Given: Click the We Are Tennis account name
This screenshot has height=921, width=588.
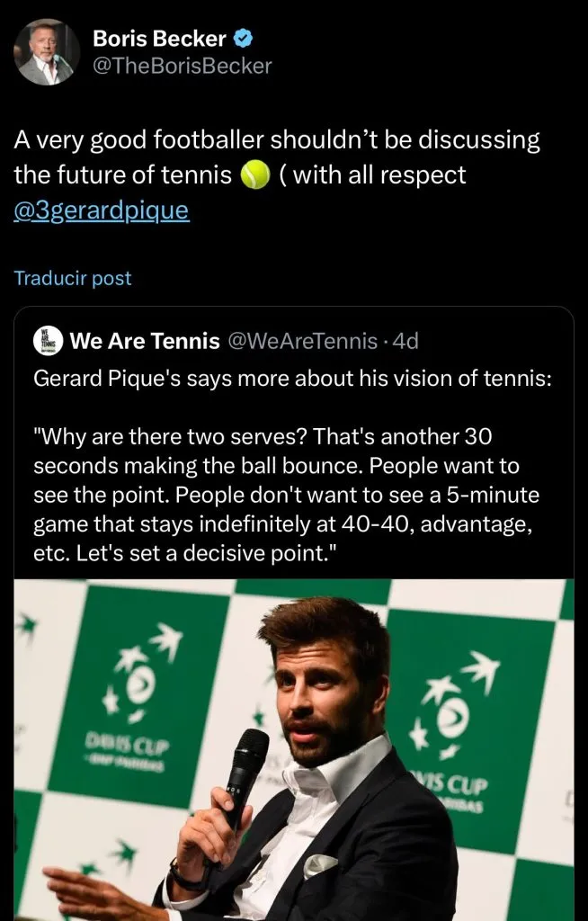Looking at the screenshot, I should [142, 341].
